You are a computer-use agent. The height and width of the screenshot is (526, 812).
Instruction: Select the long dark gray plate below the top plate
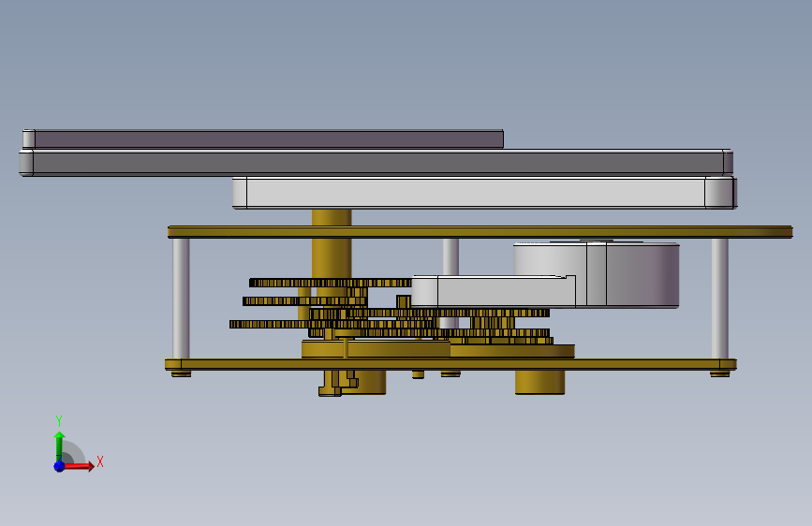[x=376, y=163]
